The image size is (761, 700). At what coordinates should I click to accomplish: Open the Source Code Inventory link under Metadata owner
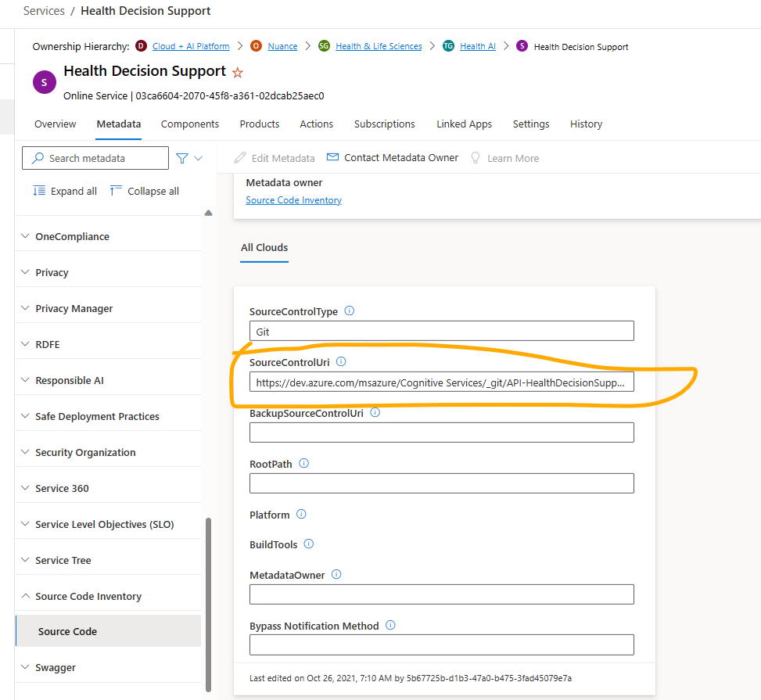click(293, 200)
